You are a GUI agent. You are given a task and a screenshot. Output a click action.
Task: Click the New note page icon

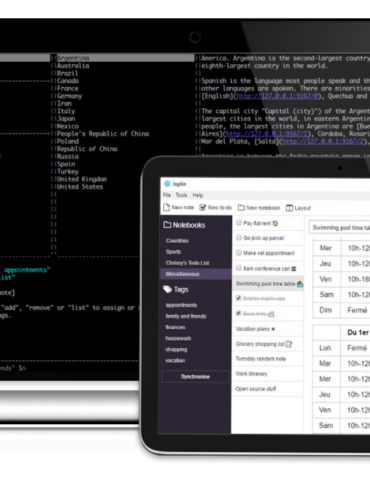[166, 207]
